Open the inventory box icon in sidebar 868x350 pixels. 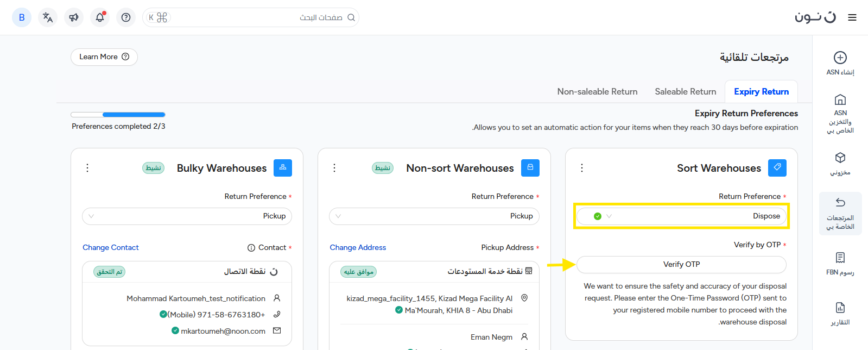click(x=840, y=158)
